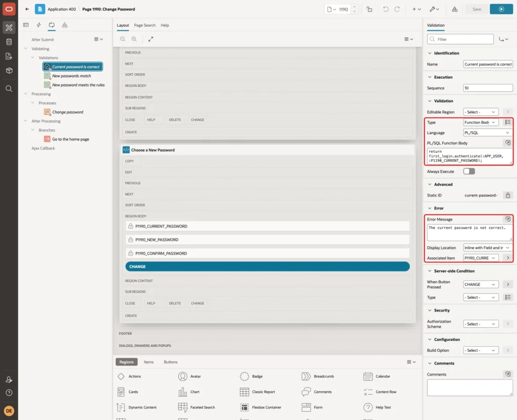Zoom out the layout view
The height and width of the screenshot is (420, 517).
point(123,39)
